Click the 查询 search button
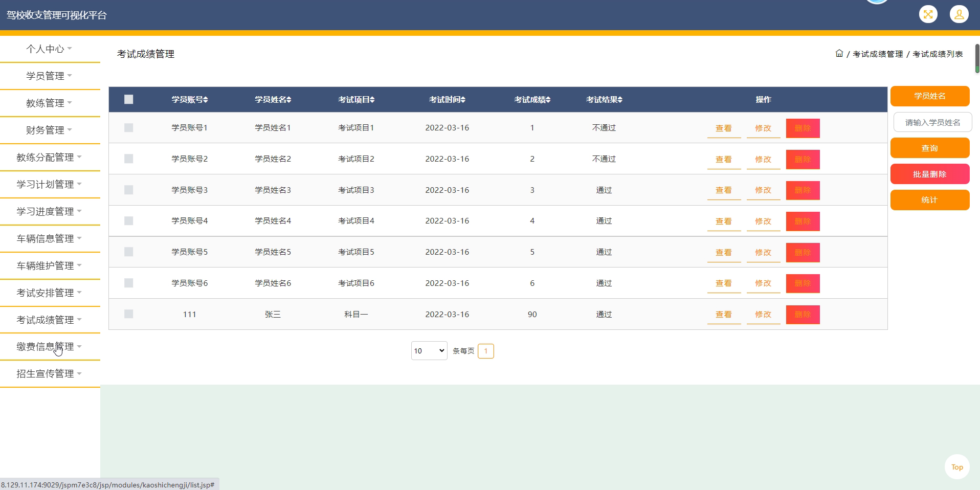This screenshot has width=980, height=490. tap(930, 148)
